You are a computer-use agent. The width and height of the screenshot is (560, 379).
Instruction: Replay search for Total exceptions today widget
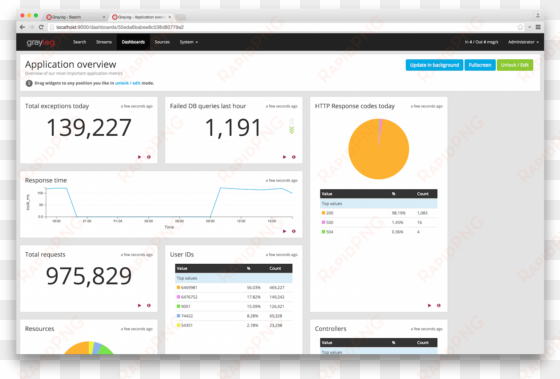[139, 157]
